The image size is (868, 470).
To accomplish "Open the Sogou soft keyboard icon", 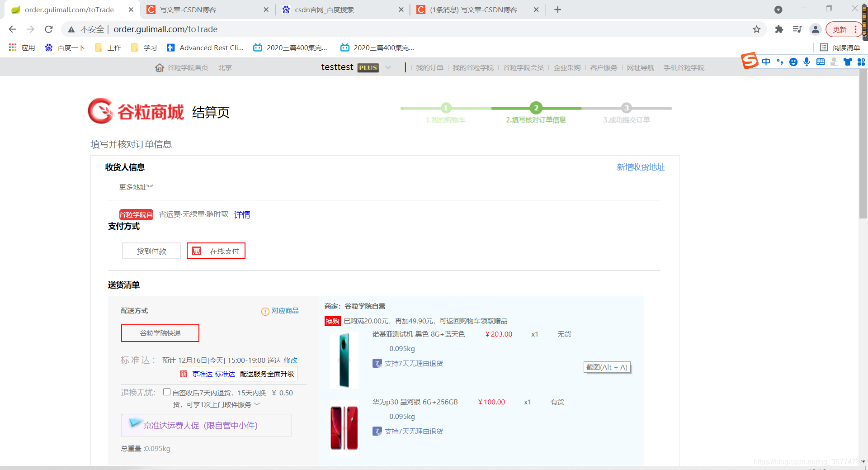I will pos(821,62).
